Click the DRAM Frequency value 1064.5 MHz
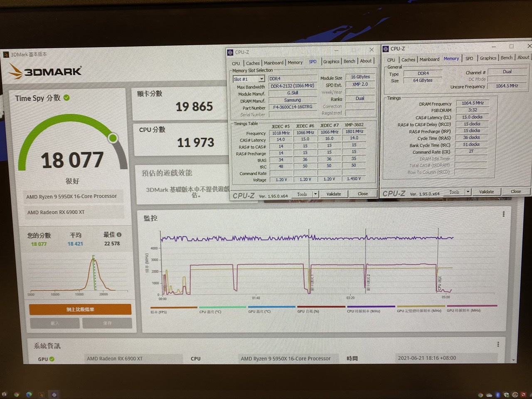532x399 pixels. click(x=473, y=103)
